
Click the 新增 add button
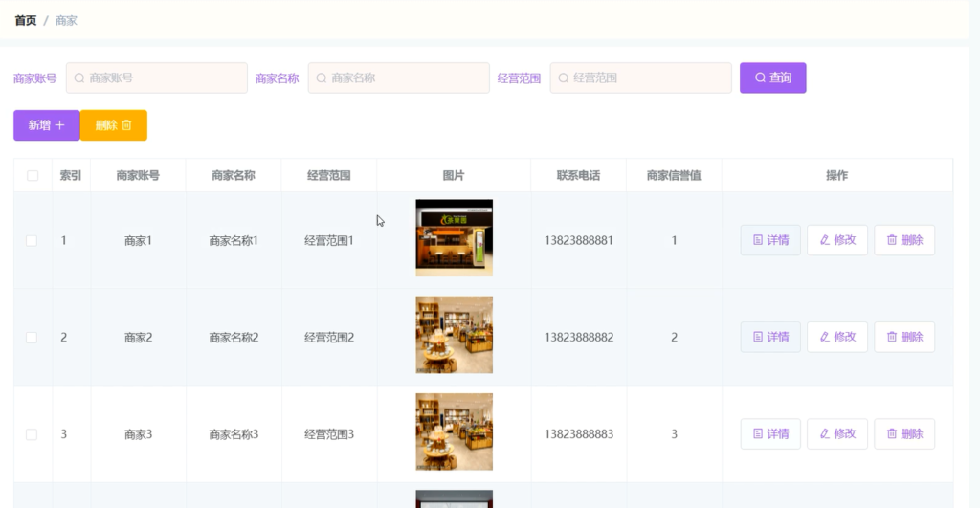[x=47, y=125]
